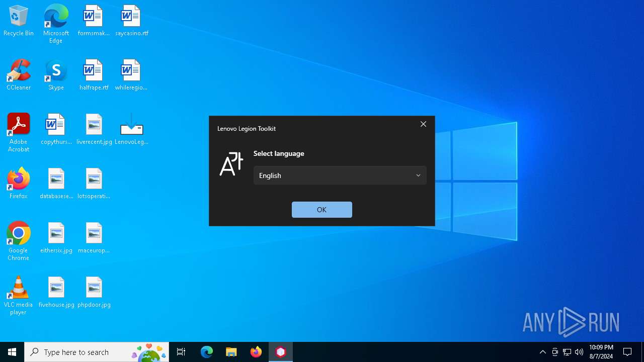The width and height of the screenshot is (644, 362).
Task: Open Task View from the taskbar
Action: coord(181,352)
